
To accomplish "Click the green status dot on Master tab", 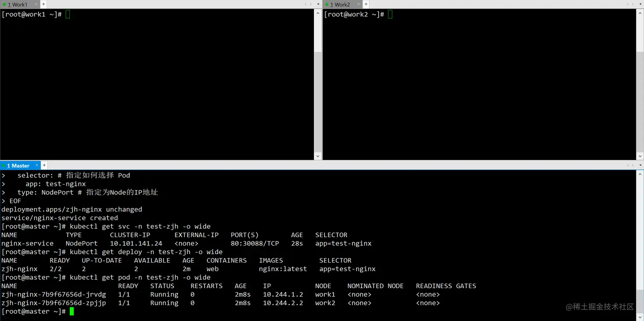I will click(4, 165).
